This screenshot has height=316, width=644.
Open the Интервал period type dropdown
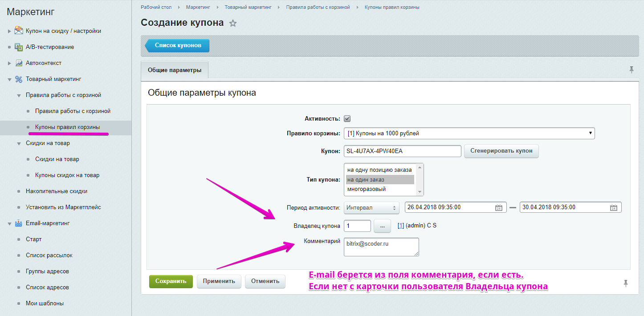[x=371, y=207]
